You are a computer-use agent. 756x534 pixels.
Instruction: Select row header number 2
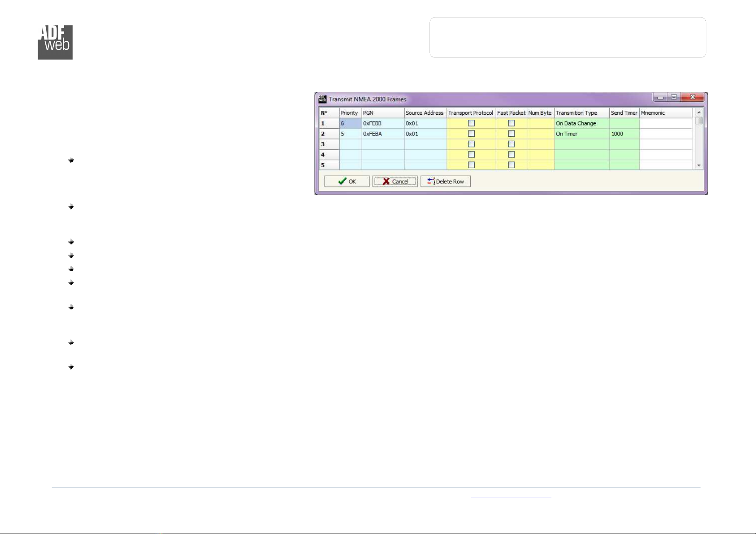coord(329,134)
